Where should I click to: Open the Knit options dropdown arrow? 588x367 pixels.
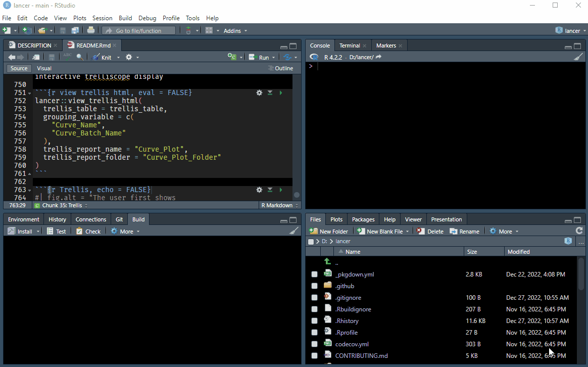click(118, 58)
